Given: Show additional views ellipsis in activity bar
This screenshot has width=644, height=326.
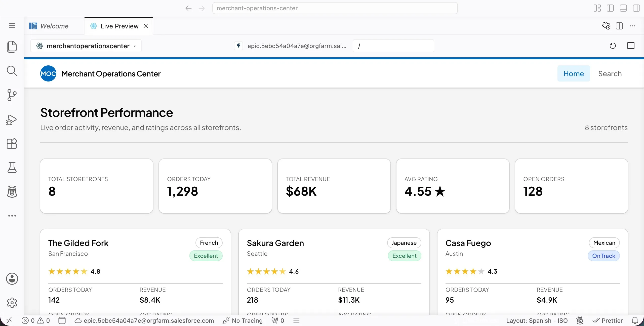Looking at the screenshot, I should tap(12, 216).
